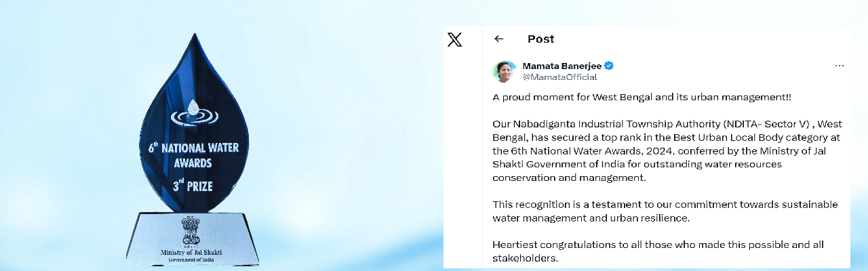Open the three-dot more options menu
The image size is (868, 271).
[840, 66]
